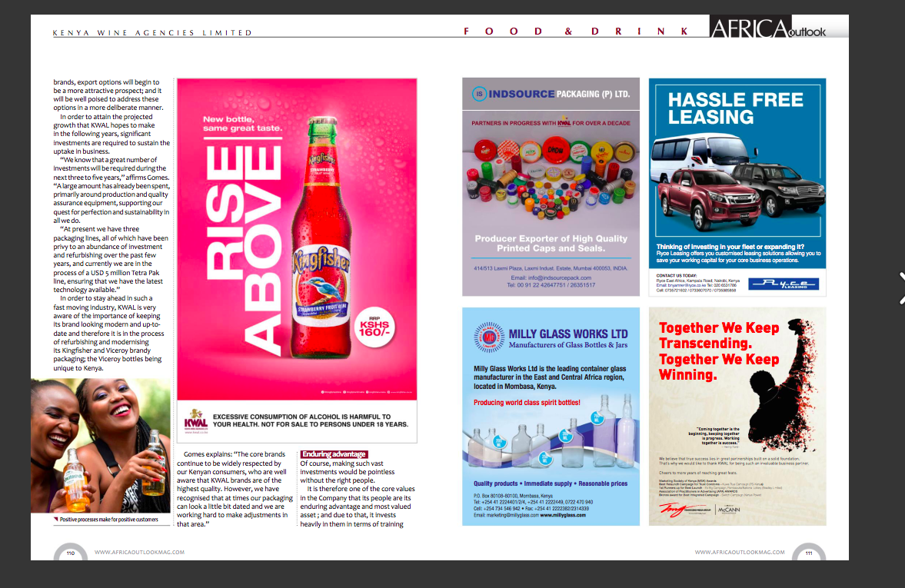This screenshot has width=905, height=588.
Task: Open the africaoutlookmag.com link beside page 110
Action: point(140,552)
